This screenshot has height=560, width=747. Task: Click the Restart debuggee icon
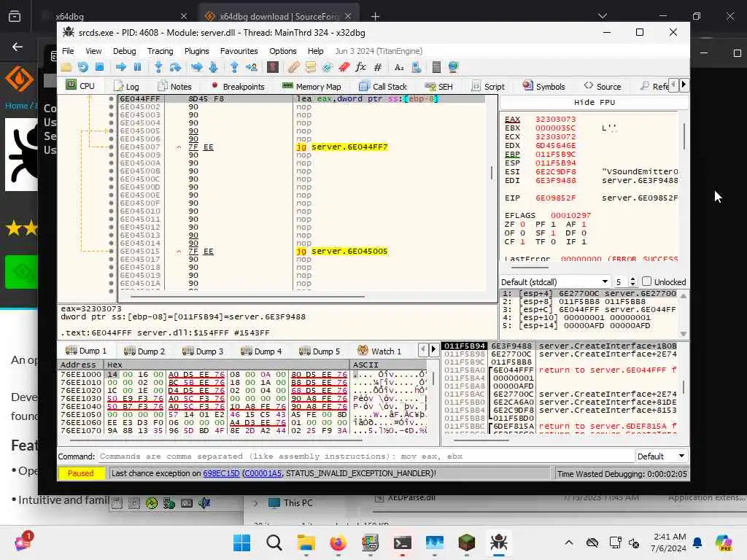click(x=83, y=68)
